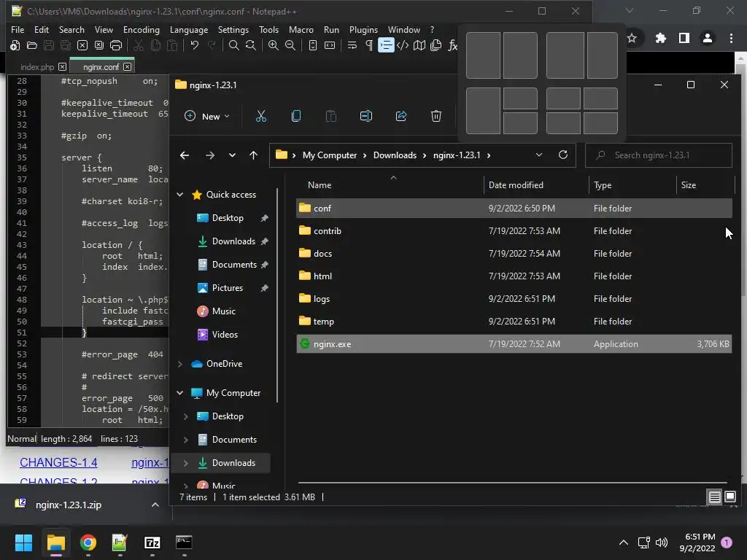Viewport: 747px width, 560px height.
Task: Click Notepad++ Function List fx icon
Action: [x=452, y=45]
